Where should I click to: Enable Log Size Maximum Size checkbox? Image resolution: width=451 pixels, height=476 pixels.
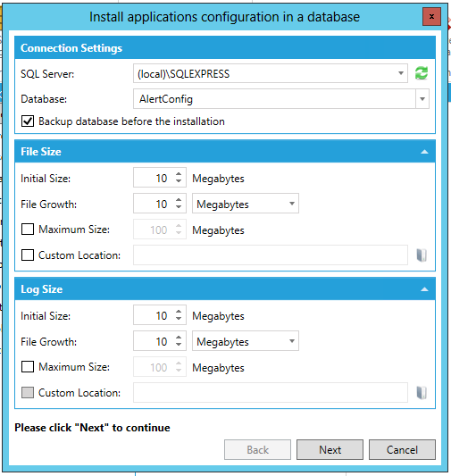28,367
